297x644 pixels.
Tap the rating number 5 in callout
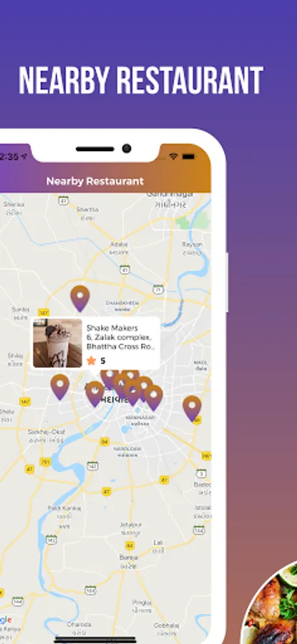102,361
